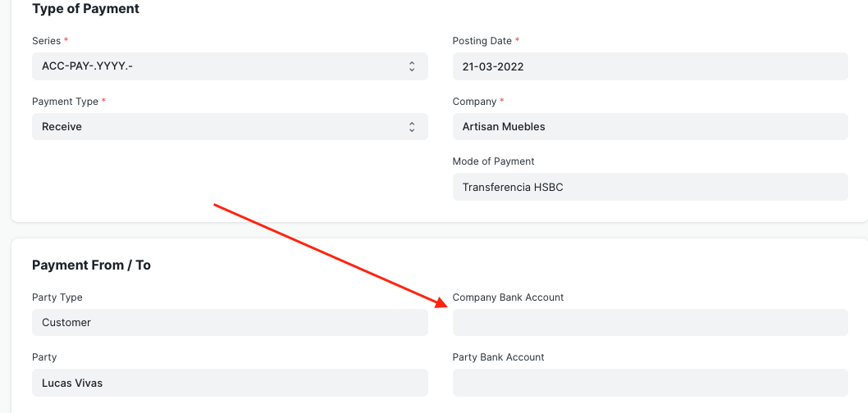Click the Series field label
The height and width of the screenshot is (413, 868).
click(47, 41)
